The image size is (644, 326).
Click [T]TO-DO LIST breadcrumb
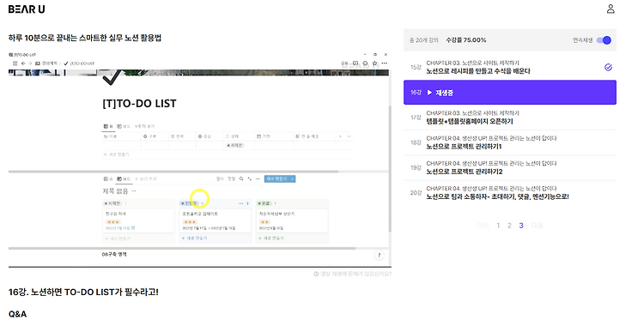pyautogui.click(x=79, y=63)
